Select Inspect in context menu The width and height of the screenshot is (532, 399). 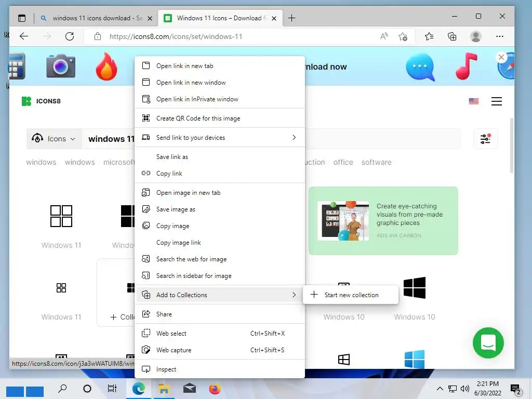tap(220, 369)
